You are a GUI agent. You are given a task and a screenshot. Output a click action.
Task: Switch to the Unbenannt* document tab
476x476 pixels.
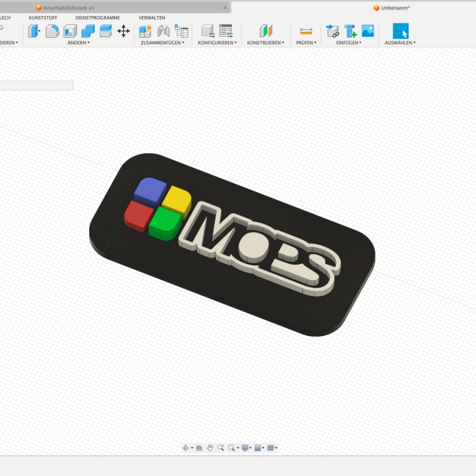tap(395, 8)
